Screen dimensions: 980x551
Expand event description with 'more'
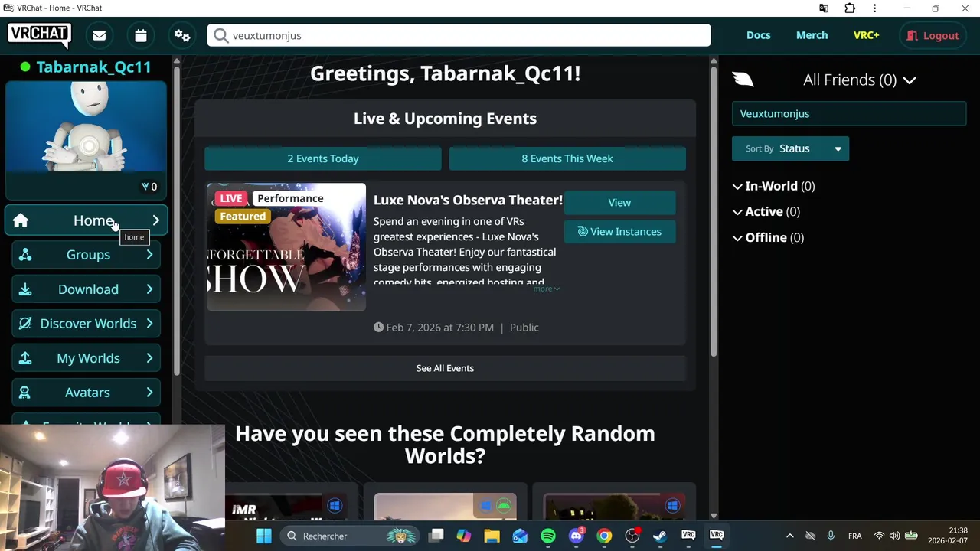click(x=547, y=289)
